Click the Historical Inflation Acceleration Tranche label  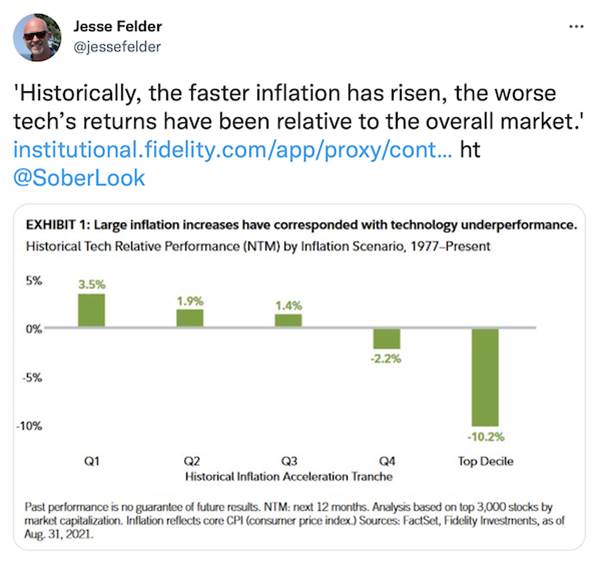tap(289, 477)
